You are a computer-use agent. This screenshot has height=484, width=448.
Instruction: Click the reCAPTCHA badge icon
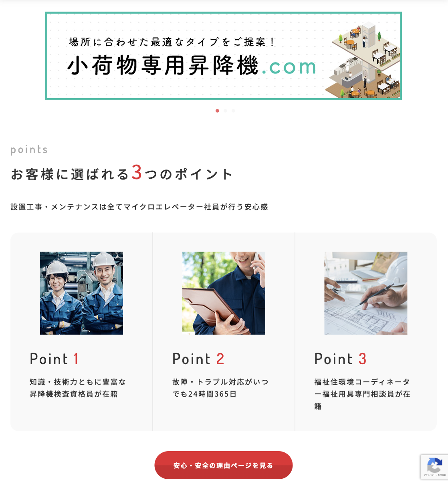[x=434, y=465]
